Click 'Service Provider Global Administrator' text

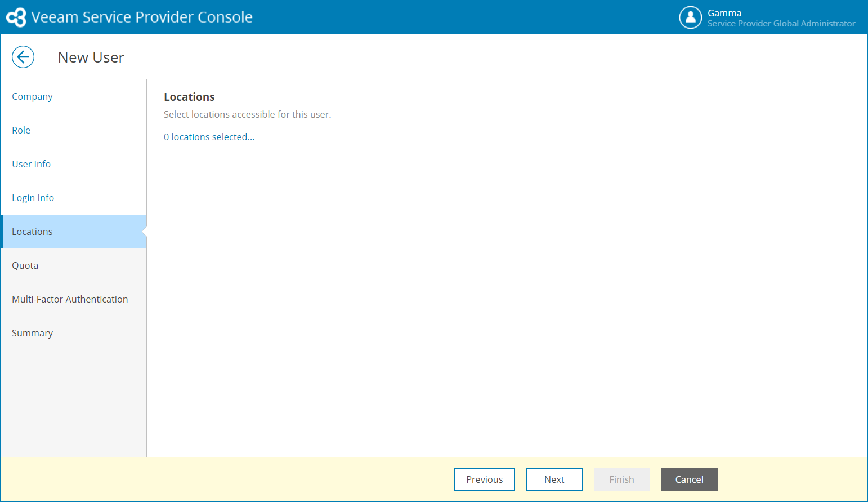coord(781,24)
